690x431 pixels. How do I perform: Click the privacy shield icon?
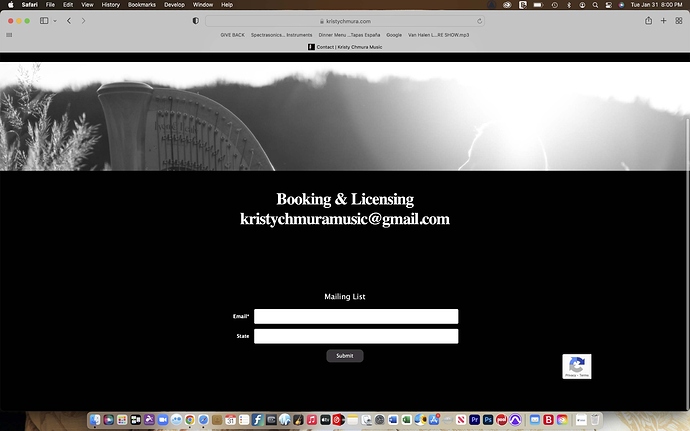click(195, 20)
